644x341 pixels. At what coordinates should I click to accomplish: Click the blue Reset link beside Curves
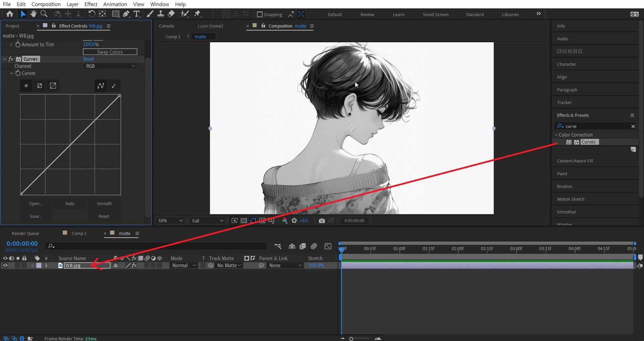tap(89, 59)
